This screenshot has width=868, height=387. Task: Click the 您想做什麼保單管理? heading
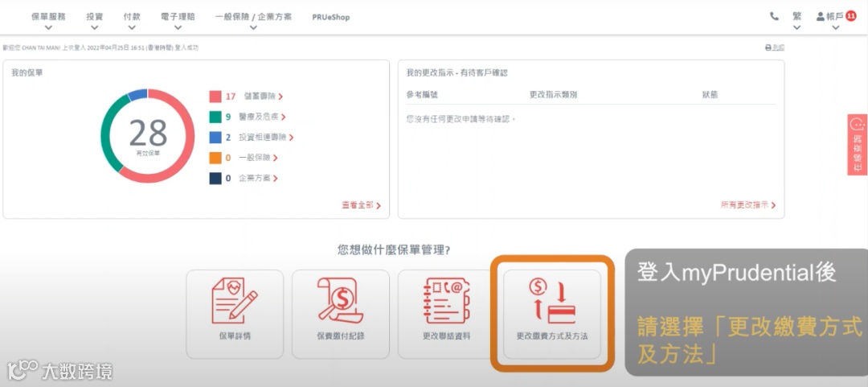coord(394,250)
